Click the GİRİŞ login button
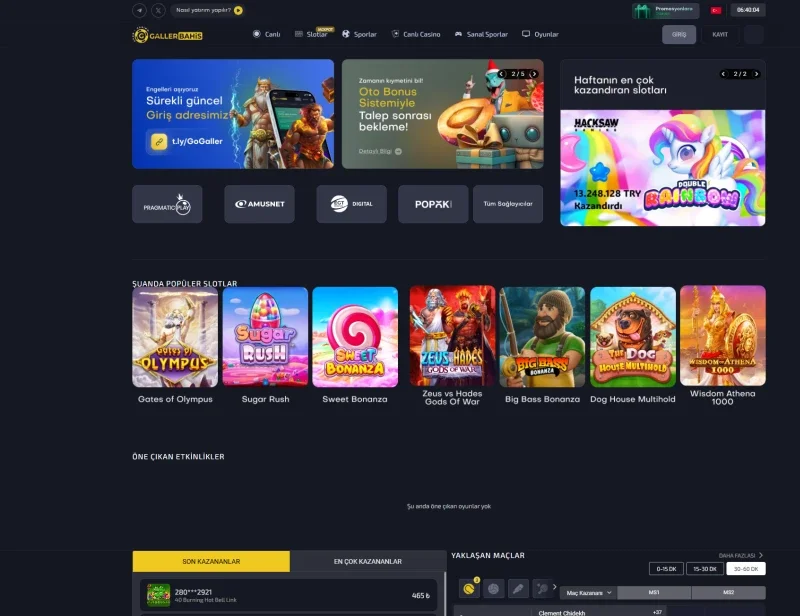The image size is (800, 616). click(679, 34)
